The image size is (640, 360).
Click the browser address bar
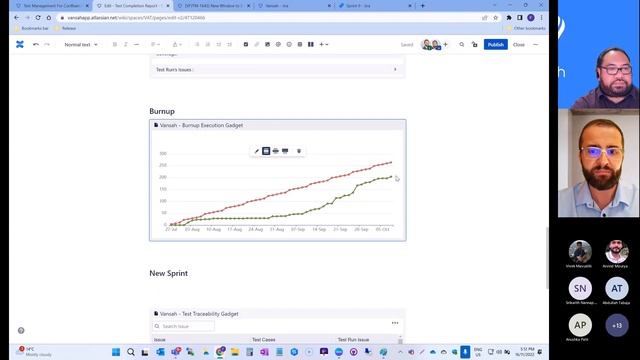pos(269,18)
